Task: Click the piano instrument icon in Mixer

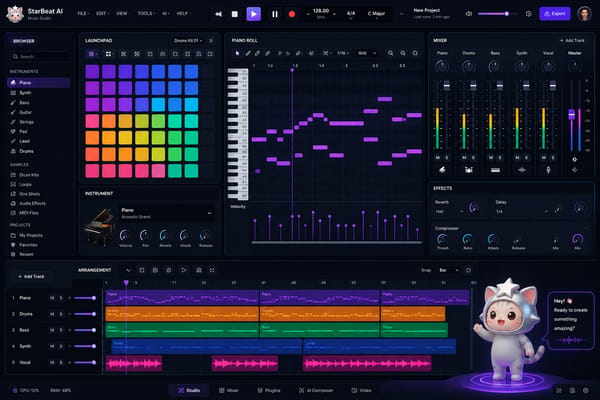Action: click(442, 170)
